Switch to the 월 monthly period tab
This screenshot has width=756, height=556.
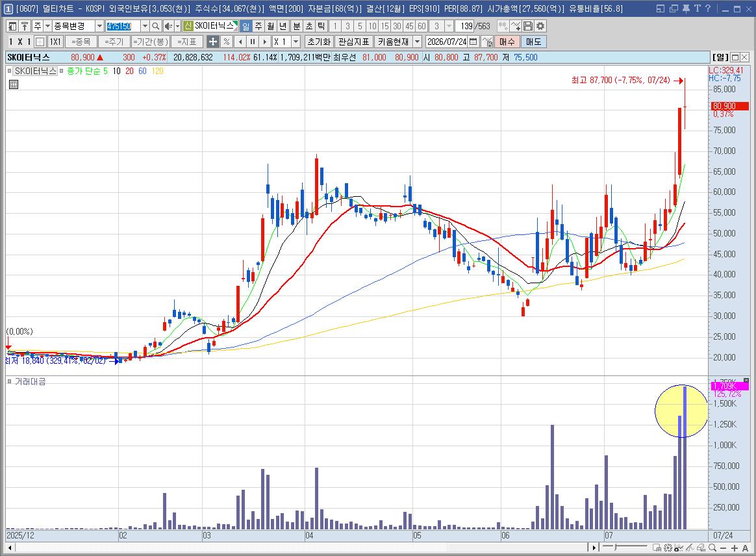pos(271,26)
